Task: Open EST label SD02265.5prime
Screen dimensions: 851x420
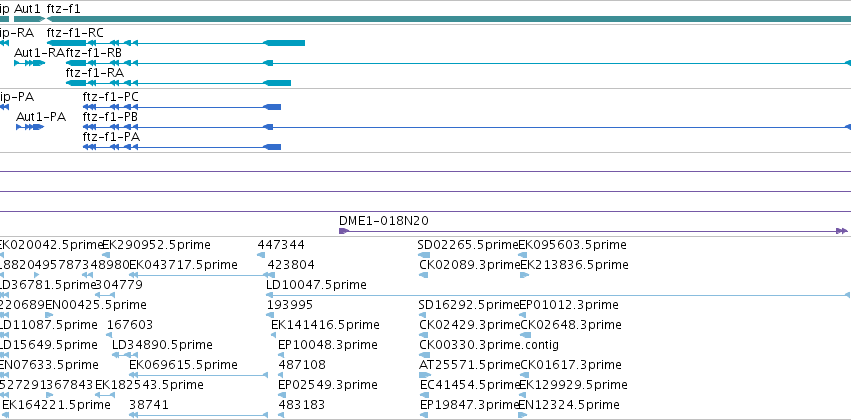Action: (468, 245)
